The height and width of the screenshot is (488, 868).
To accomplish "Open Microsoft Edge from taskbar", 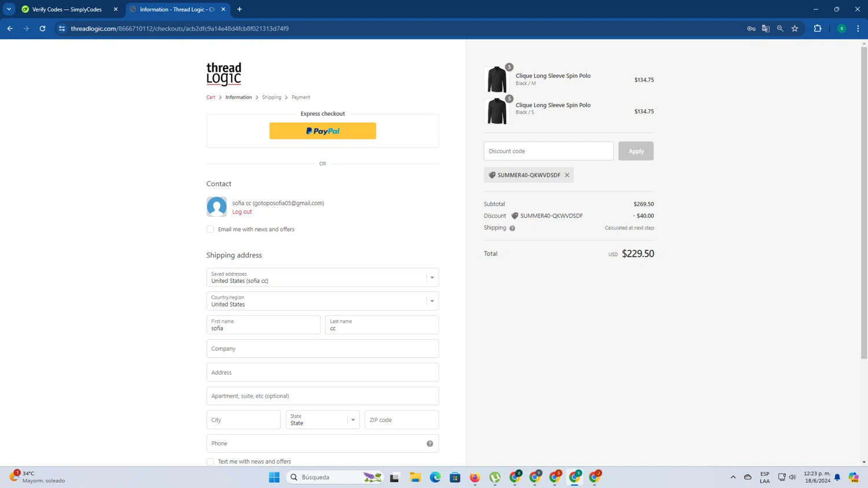I will 435,477.
